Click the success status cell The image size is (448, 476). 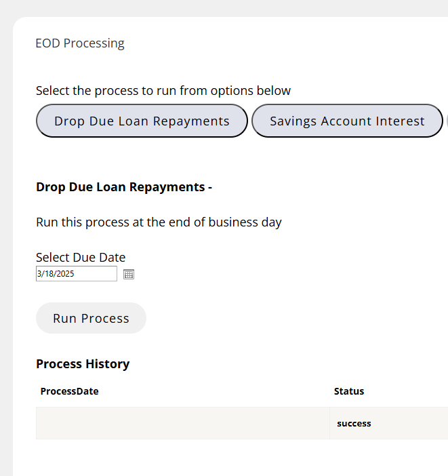354,423
